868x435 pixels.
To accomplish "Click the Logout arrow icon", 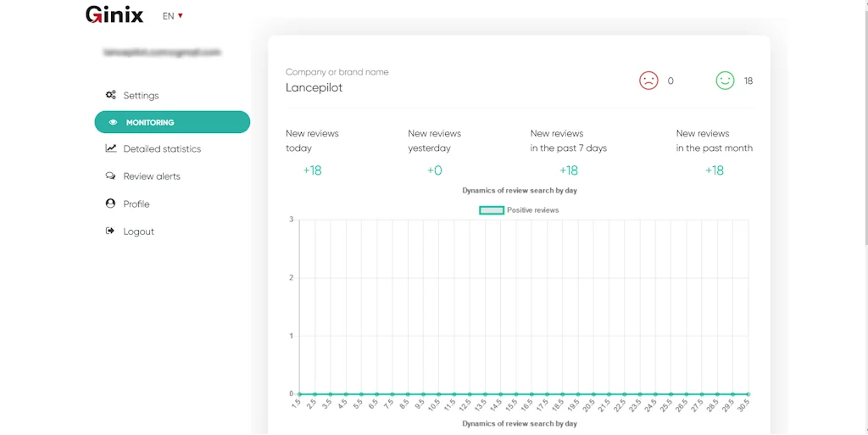I will coord(110,231).
